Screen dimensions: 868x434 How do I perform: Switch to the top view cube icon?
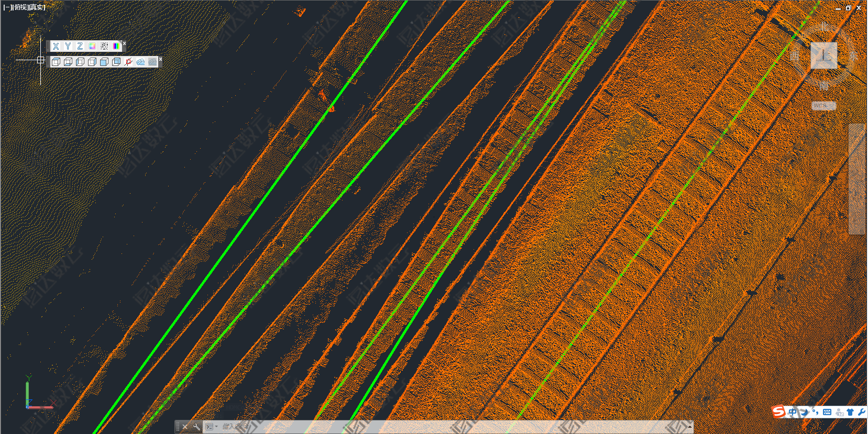(56, 62)
